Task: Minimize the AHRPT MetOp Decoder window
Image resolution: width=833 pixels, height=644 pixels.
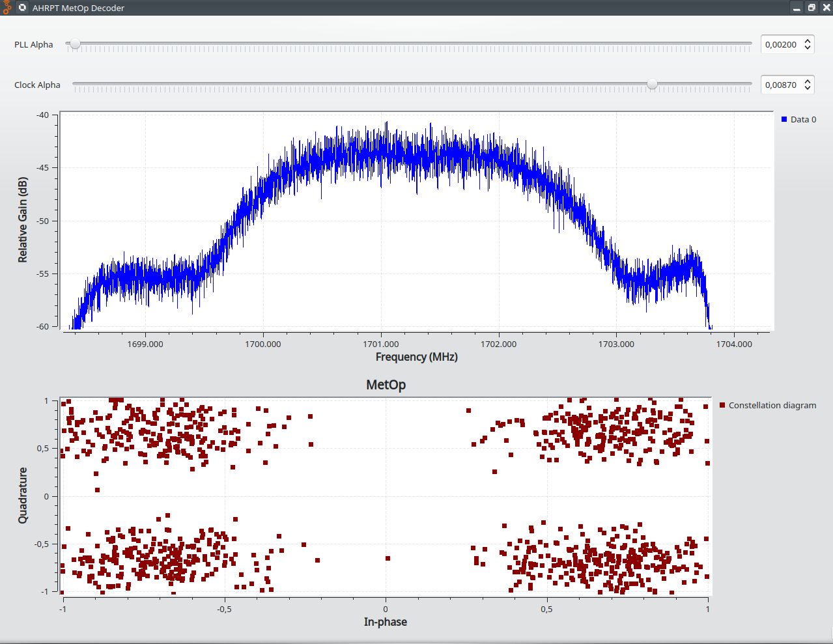Action: pos(796,8)
